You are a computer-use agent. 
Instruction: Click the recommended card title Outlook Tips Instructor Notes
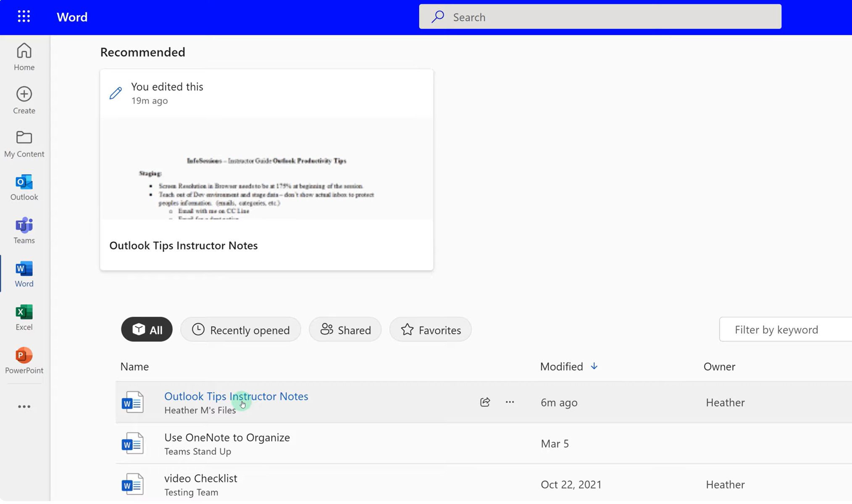click(184, 245)
